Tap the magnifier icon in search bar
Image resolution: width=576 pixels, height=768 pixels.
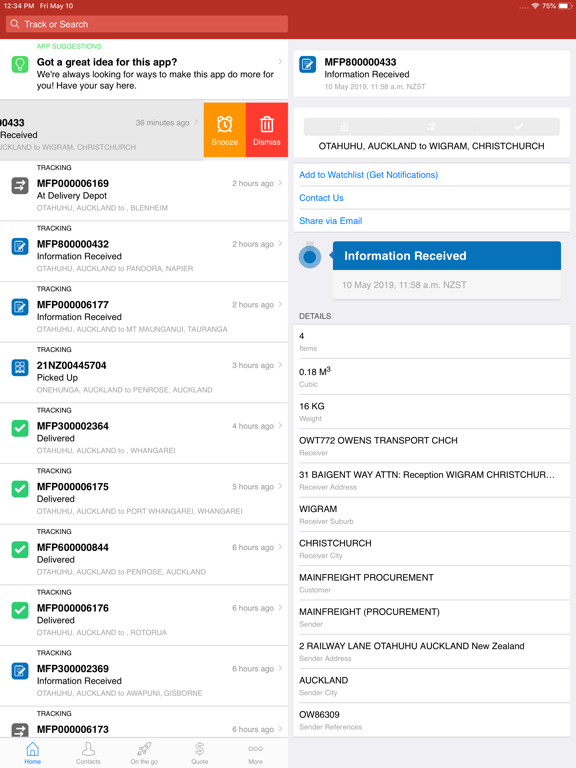click(x=15, y=24)
